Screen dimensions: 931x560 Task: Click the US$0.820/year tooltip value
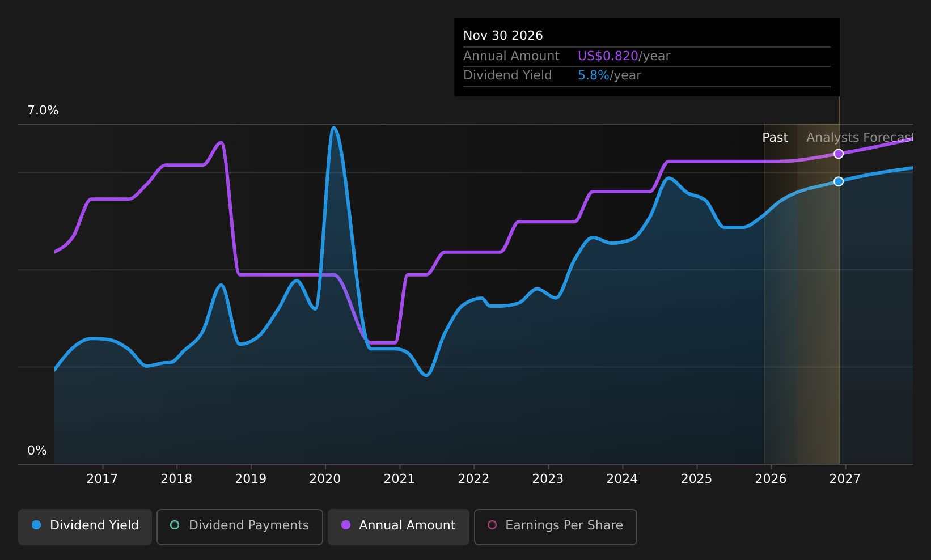(x=624, y=56)
